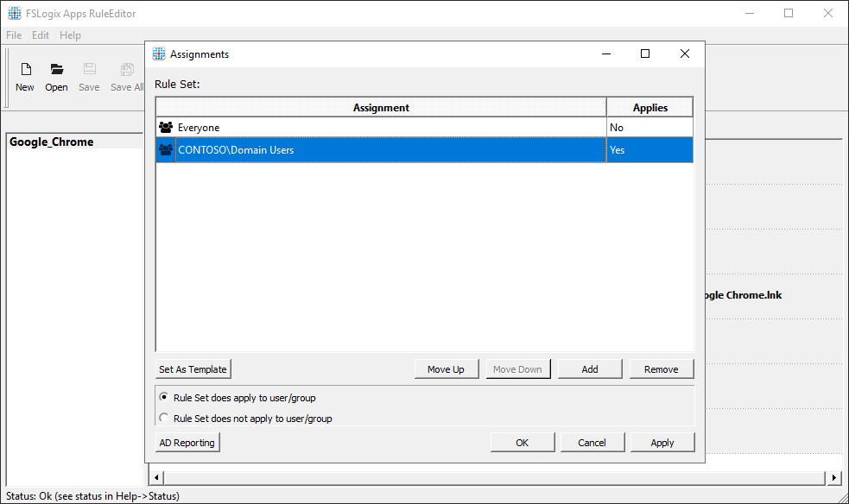Select 'Rule Set does apply to user/group'
Viewport: 849px width, 504px height.
(x=164, y=398)
